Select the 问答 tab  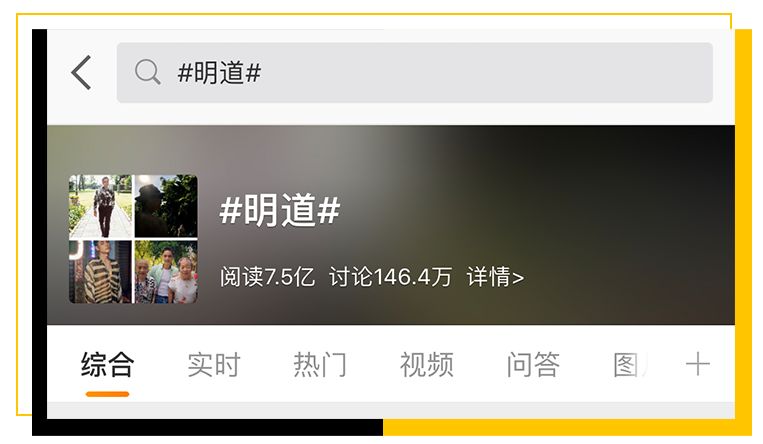533,365
